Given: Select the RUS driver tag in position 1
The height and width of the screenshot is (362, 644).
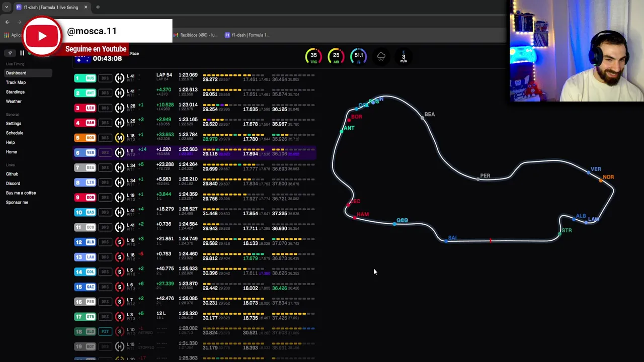Looking at the screenshot, I should [85, 78].
